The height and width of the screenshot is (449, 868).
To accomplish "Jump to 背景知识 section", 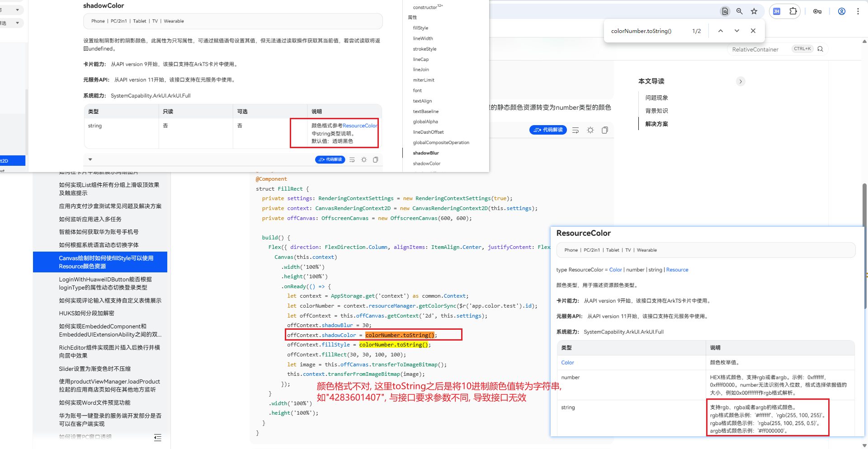I will coord(656,111).
